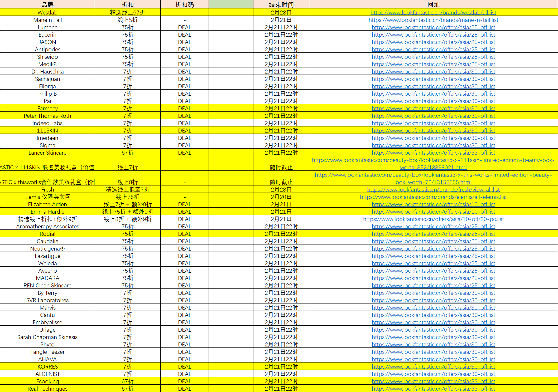Select the Medik8 brand cell
This screenshot has width=558, height=392.
47,64
